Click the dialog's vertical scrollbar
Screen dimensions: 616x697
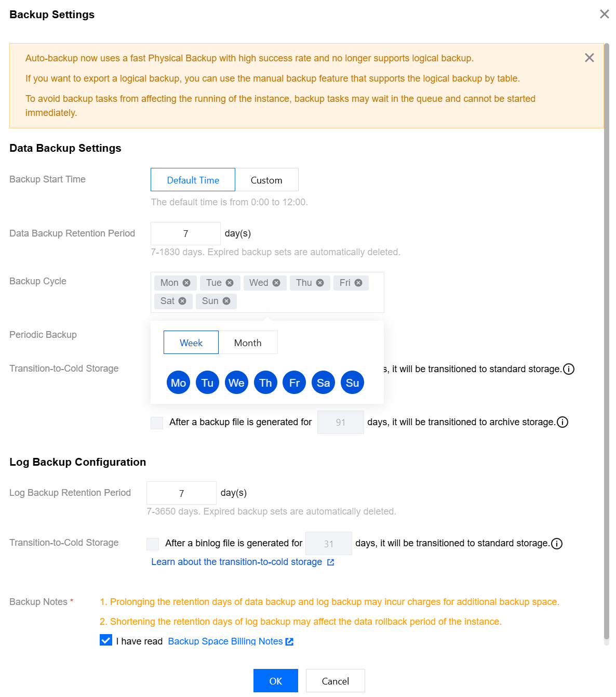tap(606, 343)
